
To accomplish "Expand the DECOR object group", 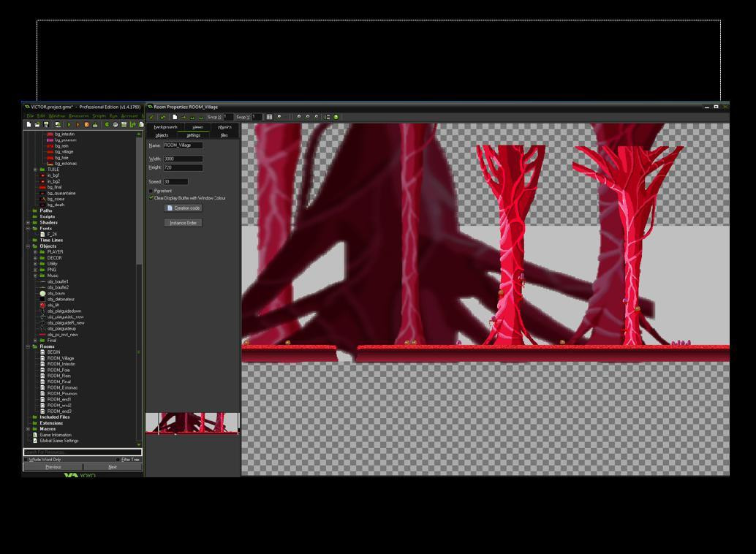I will tap(35, 258).
